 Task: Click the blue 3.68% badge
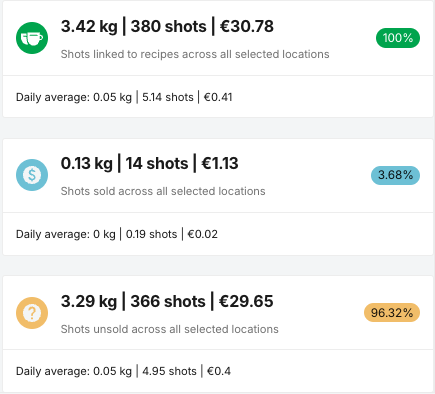(x=395, y=175)
